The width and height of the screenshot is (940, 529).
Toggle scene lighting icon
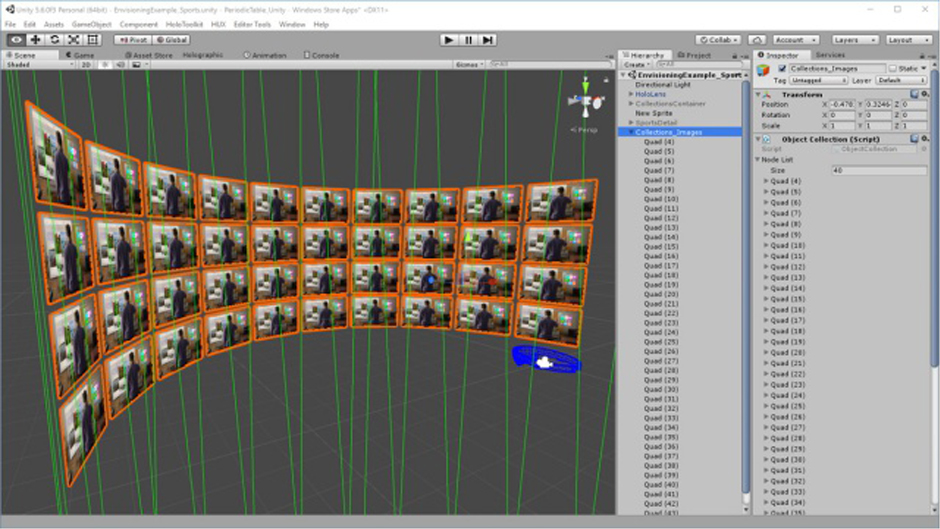104,65
